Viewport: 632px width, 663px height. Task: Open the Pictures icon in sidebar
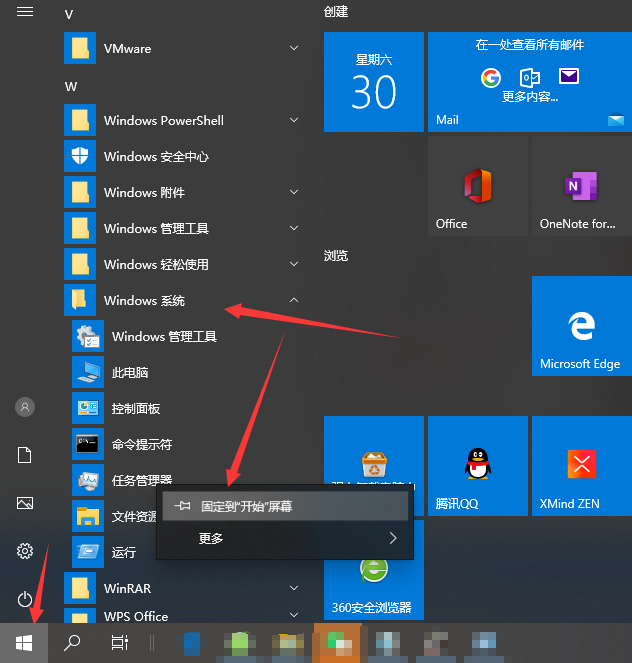25,503
